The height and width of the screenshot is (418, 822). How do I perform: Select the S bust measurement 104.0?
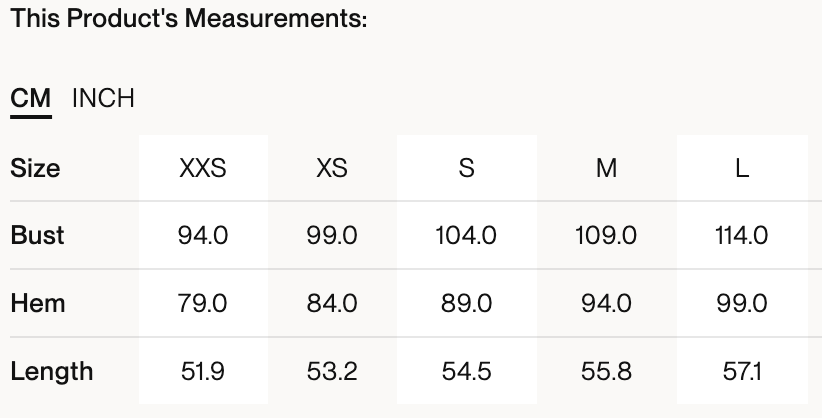tap(466, 235)
